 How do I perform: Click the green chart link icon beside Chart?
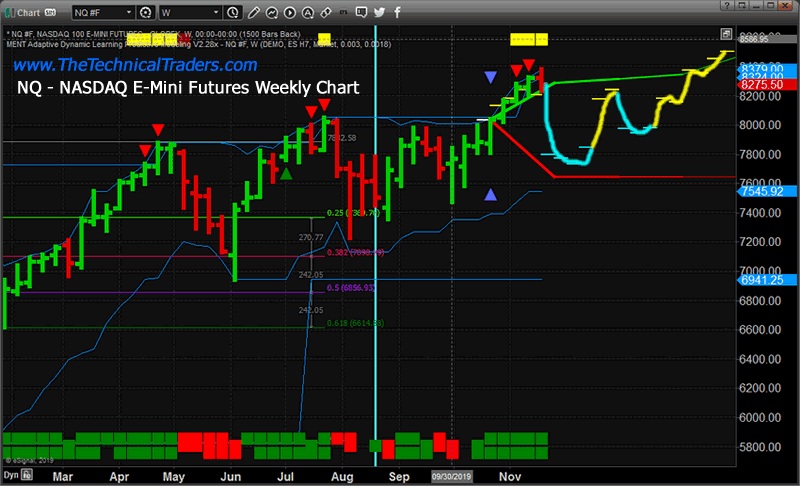pyautogui.click(x=10, y=12)
